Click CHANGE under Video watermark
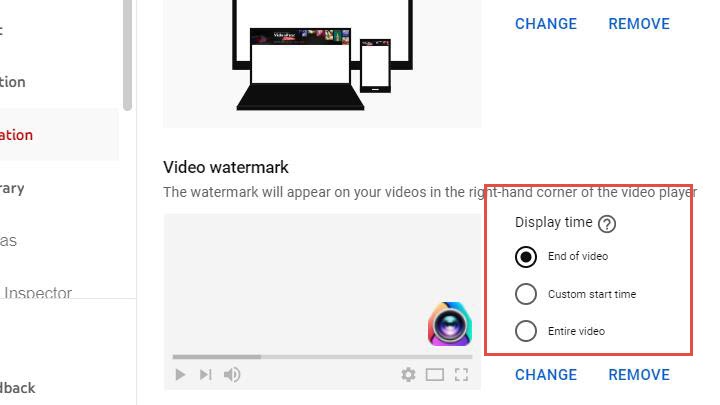 pos(546,375)
